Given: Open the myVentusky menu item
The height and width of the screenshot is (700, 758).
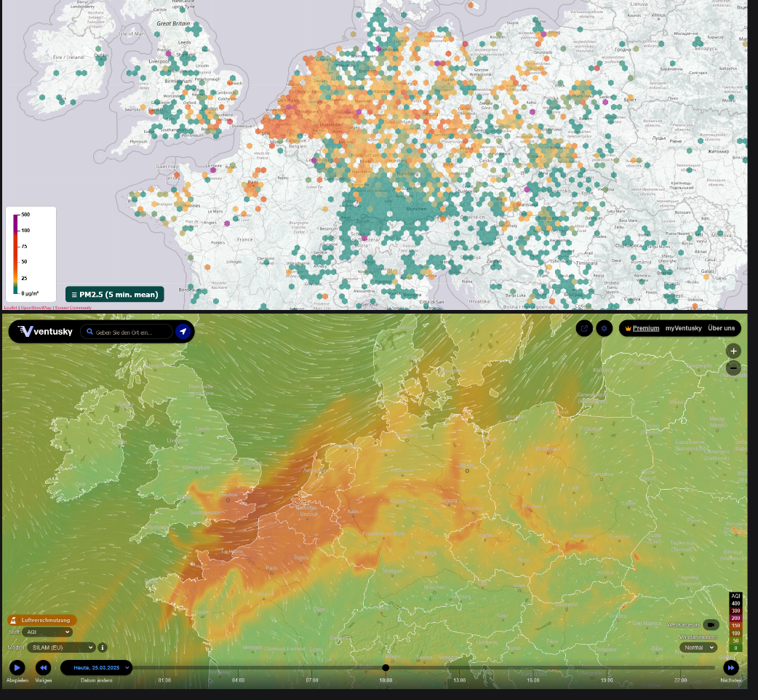Looking at the screenshot, I should pyautogui.click(x=683, y=328).
